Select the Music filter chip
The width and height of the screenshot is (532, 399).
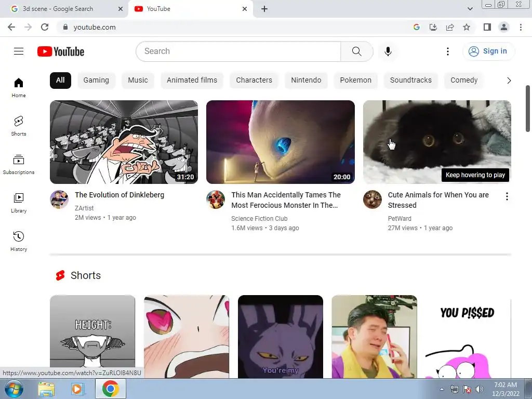(138, 81)
